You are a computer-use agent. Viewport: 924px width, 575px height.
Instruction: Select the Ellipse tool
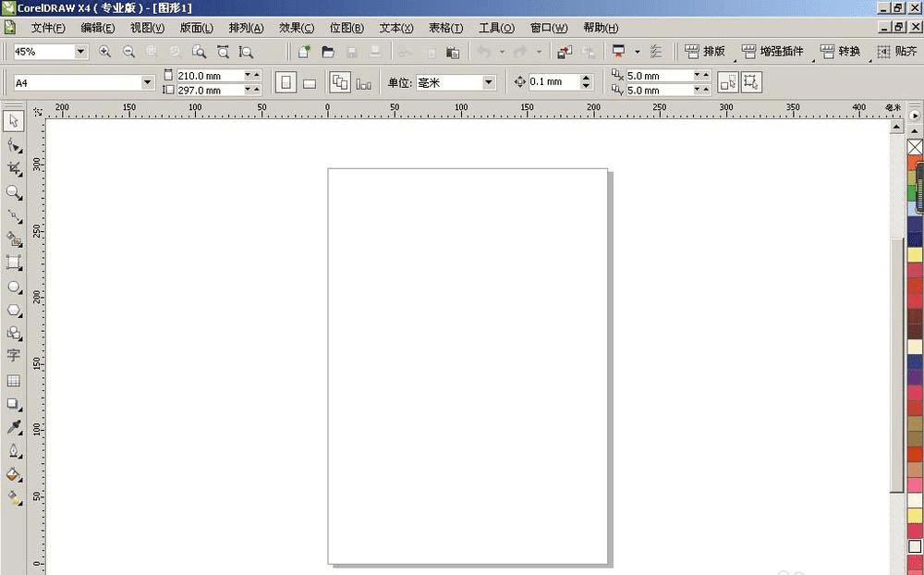pos(14,287)
